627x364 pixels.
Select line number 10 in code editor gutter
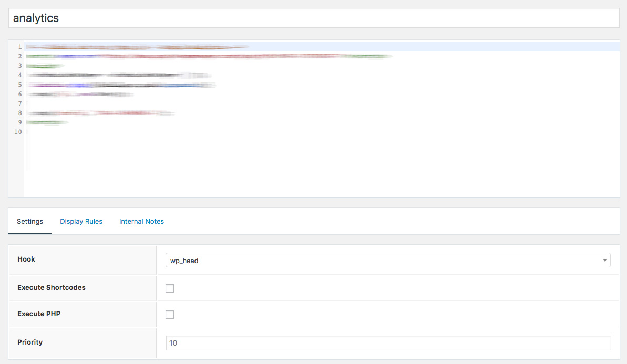coord(18,132)
